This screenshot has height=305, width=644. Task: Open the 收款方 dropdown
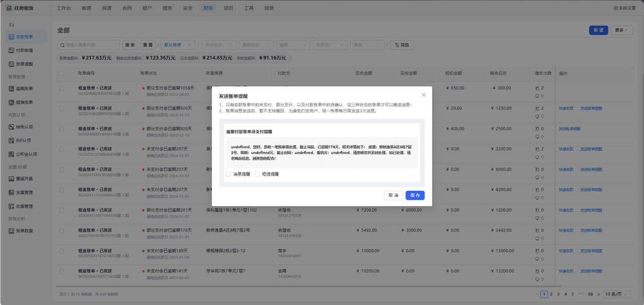[x=330, y=45]
